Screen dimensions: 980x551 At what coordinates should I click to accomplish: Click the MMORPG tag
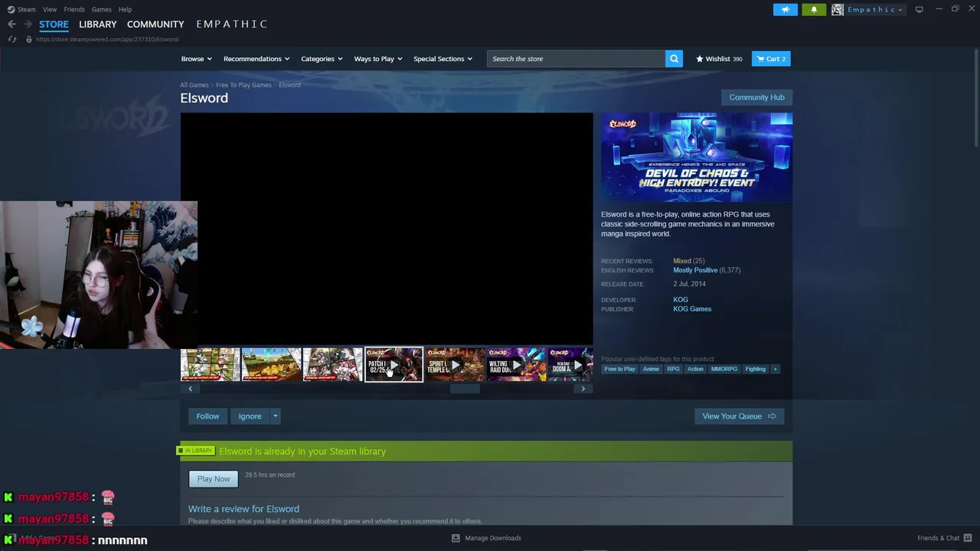[724, 369]
